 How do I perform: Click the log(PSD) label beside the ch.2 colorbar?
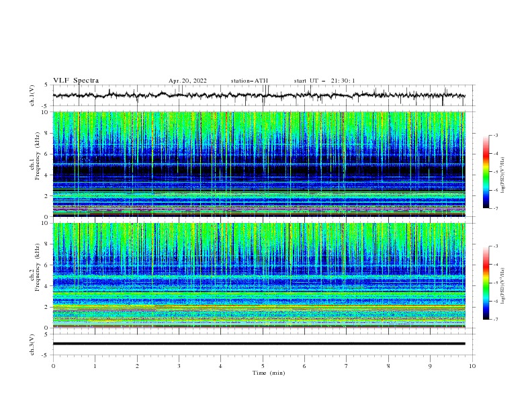pos(503,286)
